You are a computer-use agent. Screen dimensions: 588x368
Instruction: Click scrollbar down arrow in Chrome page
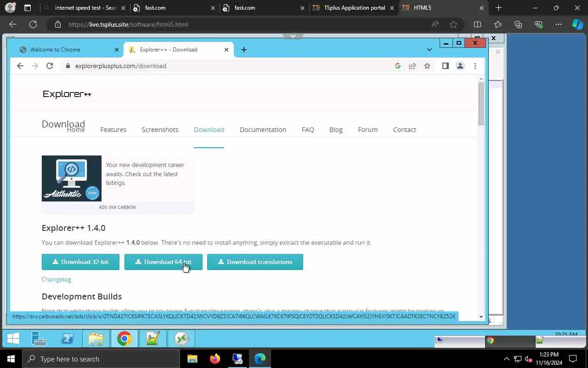[481, 316]
